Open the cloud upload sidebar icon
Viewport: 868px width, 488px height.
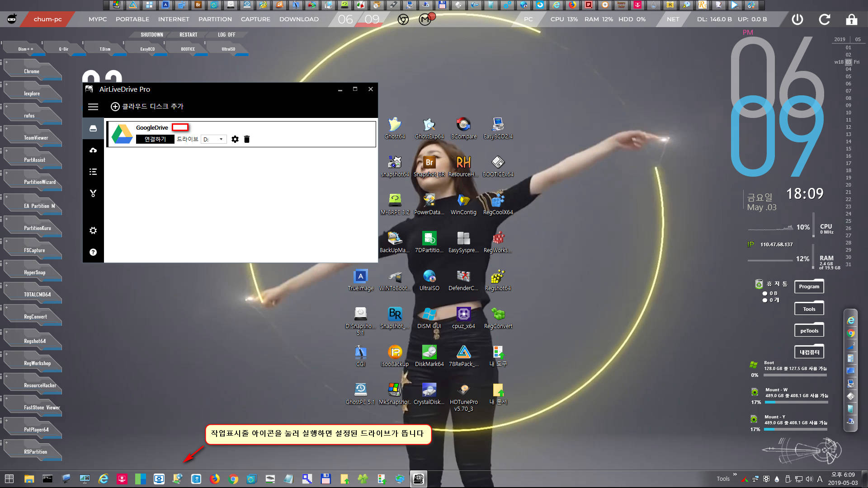[93, 150]
